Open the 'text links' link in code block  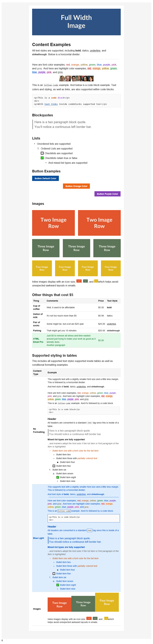coord(51,104)
